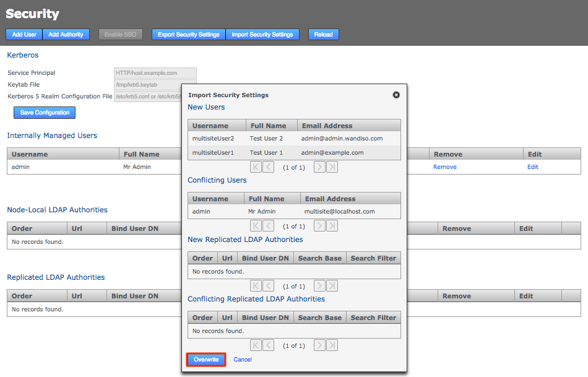Click the Service Principal input field
Image resolution: width=588 pixels, height=377 pixels.
pos(155,72)
